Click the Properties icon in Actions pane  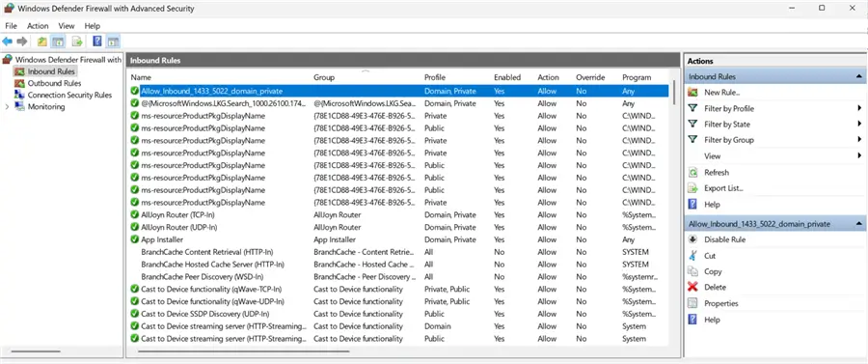pyautogui.click(x=692, y=303)
